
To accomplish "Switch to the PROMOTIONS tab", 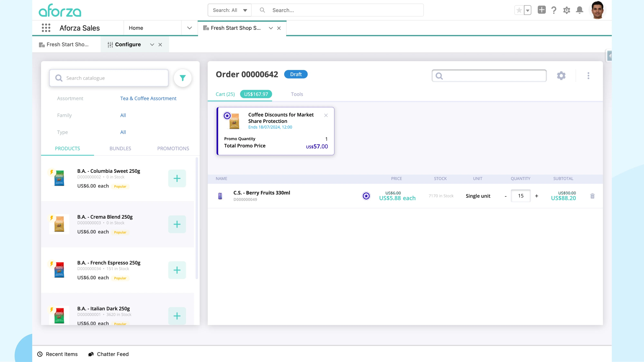I will (173, 148).
